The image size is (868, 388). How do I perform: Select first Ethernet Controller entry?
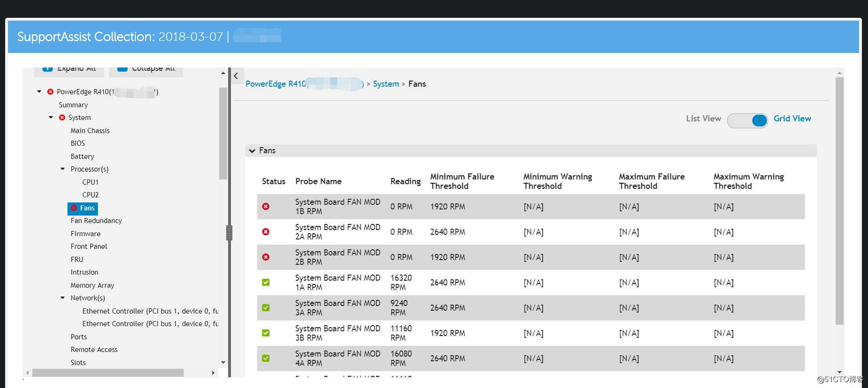(x=150, y=311)
